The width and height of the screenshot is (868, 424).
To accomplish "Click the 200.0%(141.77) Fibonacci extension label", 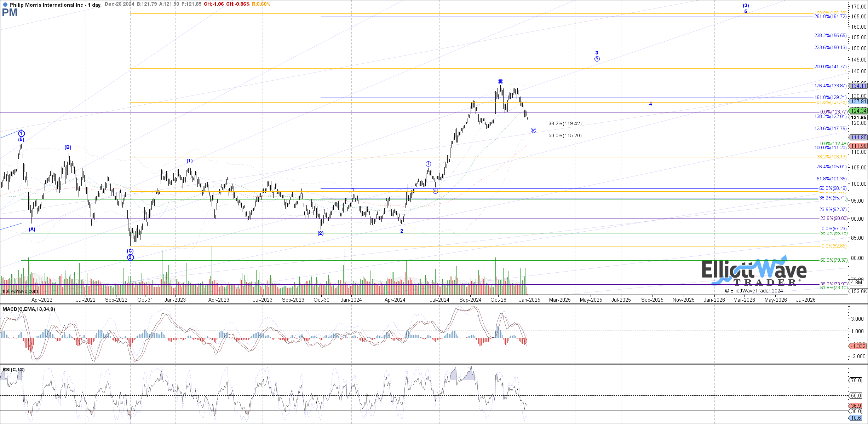I will tap(830, 66).
